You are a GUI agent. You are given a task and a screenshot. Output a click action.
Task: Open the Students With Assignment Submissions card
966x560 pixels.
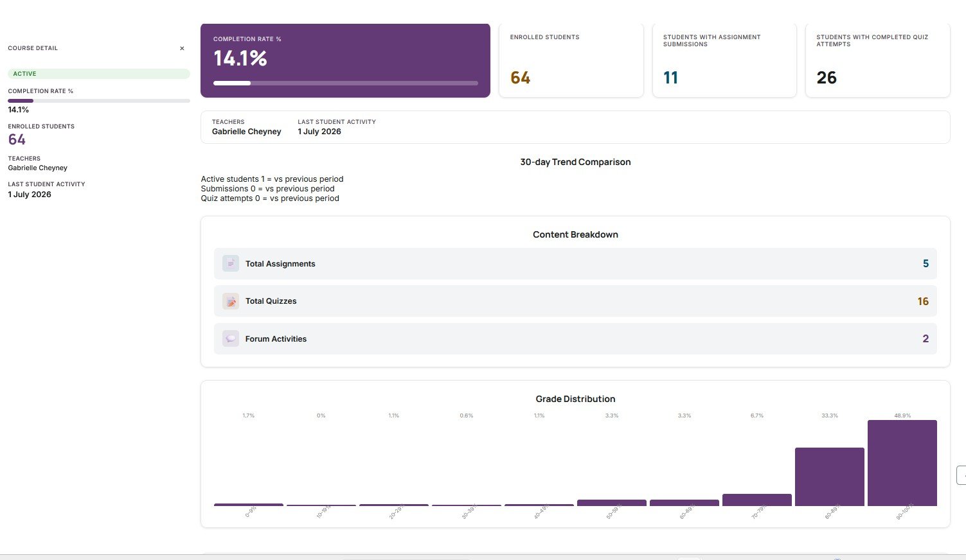tap(724, 60)
